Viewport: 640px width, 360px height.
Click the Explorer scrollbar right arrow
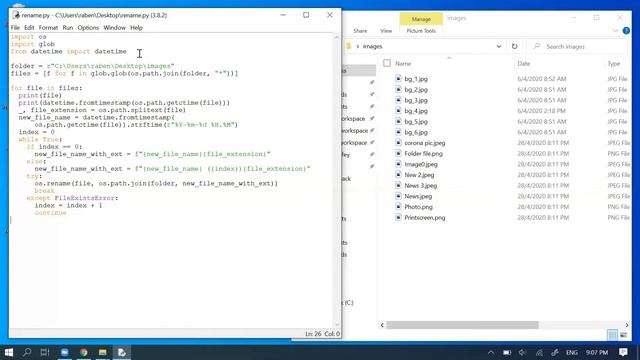point(627,325)
